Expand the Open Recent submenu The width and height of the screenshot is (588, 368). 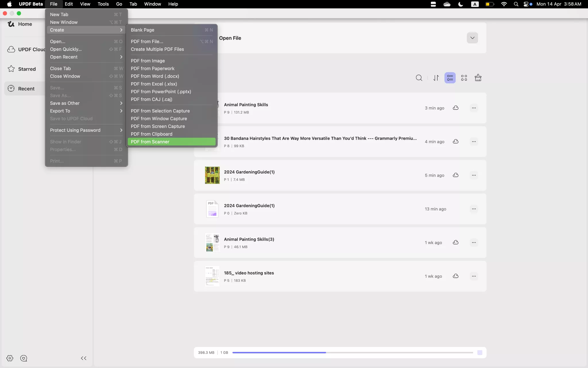[x=86, y=57]
